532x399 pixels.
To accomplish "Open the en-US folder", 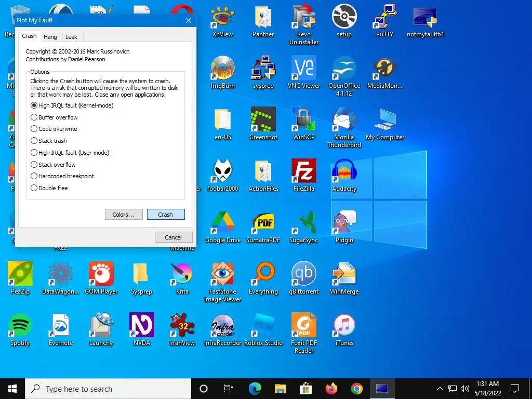I will (222, 124).
